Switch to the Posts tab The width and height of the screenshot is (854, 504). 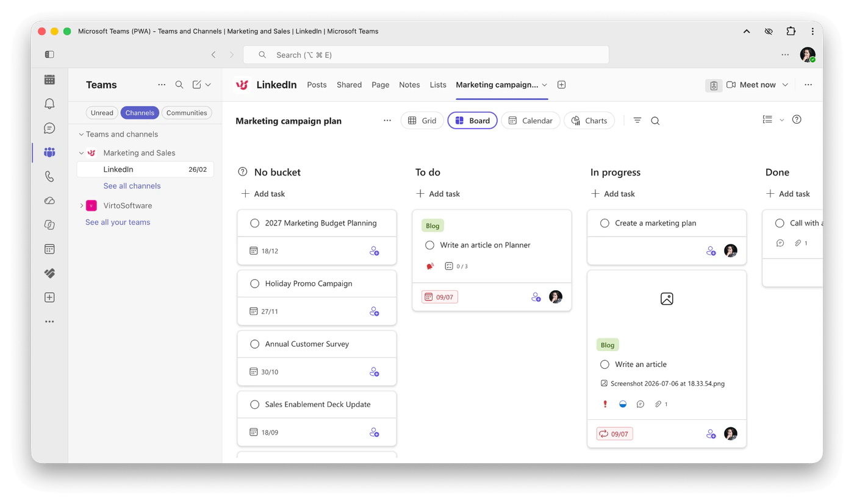(x=317, y=85)
